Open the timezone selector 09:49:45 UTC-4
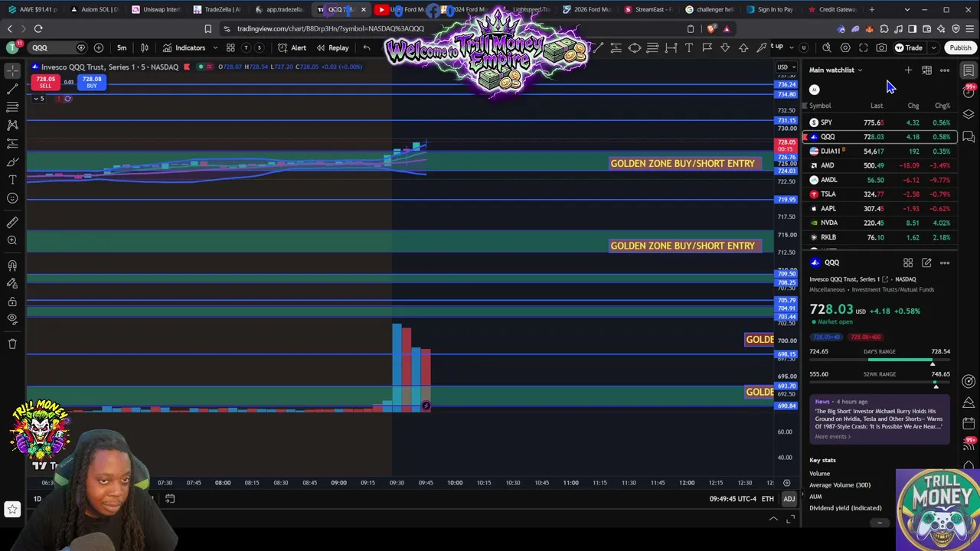Screen dimensions: 980x551 coord(733,499)
